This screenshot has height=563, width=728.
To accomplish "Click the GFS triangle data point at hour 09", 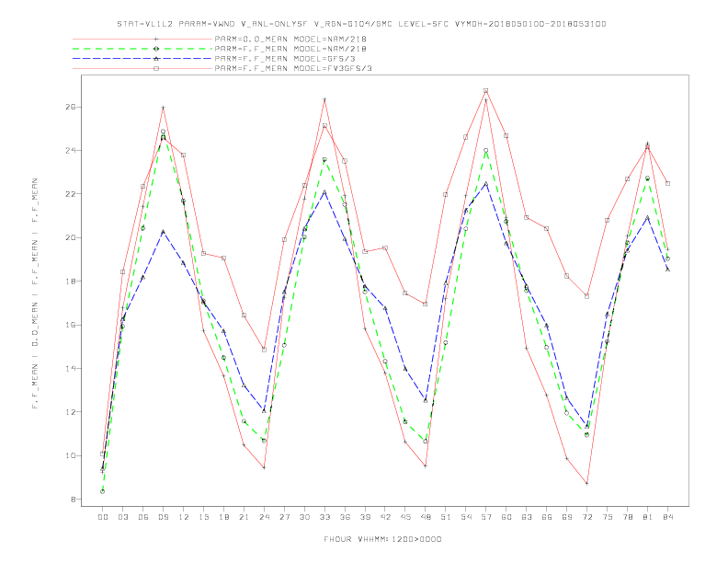I will pyautogui.click(x=163, y=231).
